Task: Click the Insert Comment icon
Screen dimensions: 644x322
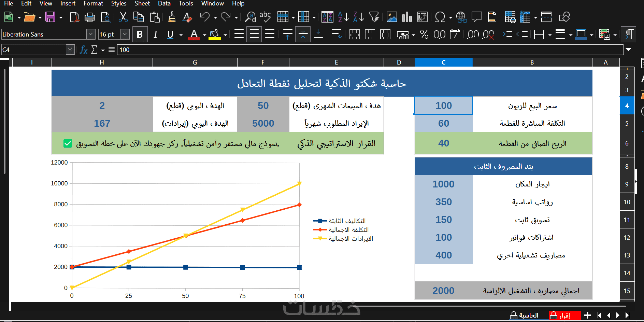Action: click(x=476, y=17)
